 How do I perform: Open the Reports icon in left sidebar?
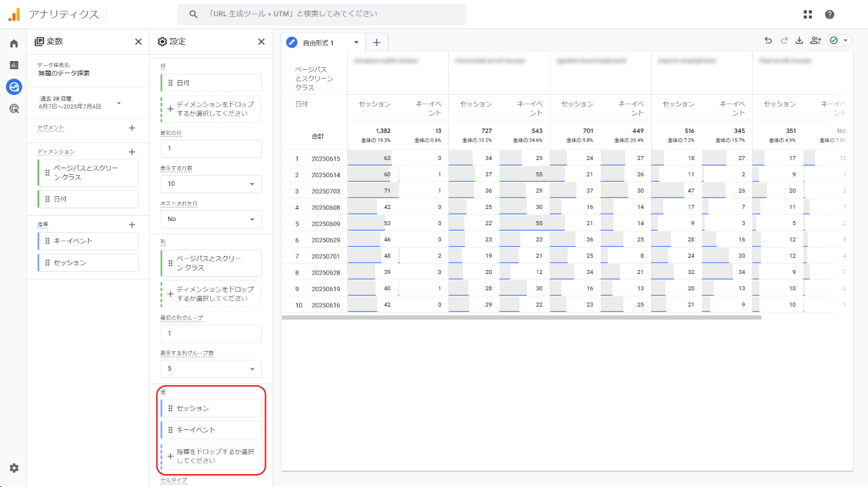tap(14, 65)
